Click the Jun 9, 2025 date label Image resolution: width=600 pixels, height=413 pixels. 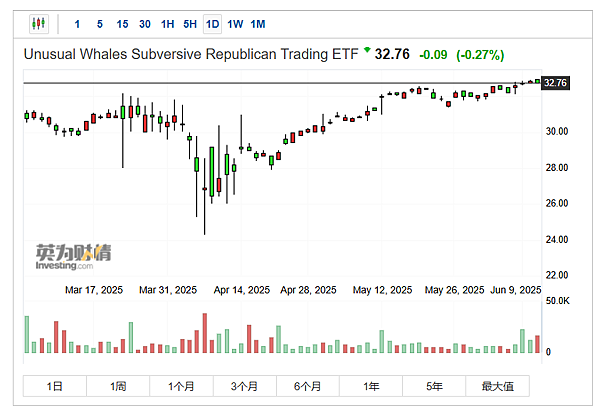point(515,290)
